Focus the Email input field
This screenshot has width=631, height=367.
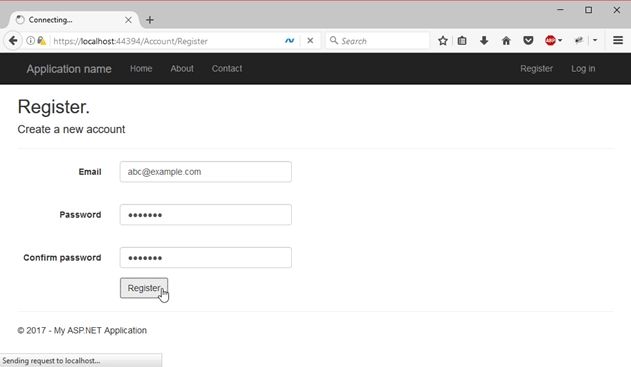click(206, 172)
